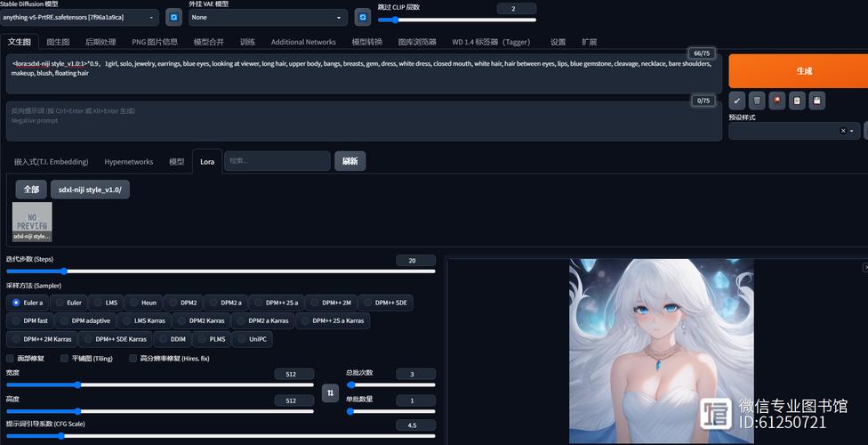Expand the preset style dropdown arrow
868x445 pixels.
tap(852, 131)
